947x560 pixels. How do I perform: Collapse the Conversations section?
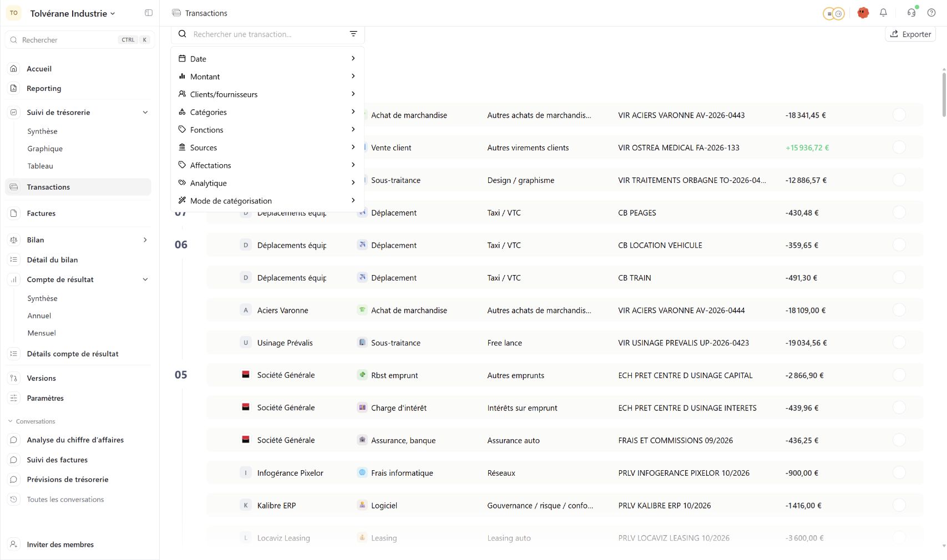[31, 421]
